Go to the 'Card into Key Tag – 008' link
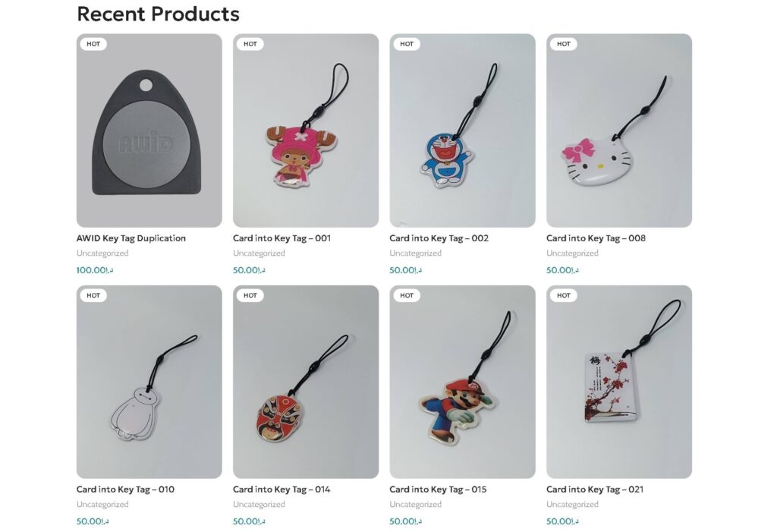Viewport: 777px width, 532px height. 596,238
